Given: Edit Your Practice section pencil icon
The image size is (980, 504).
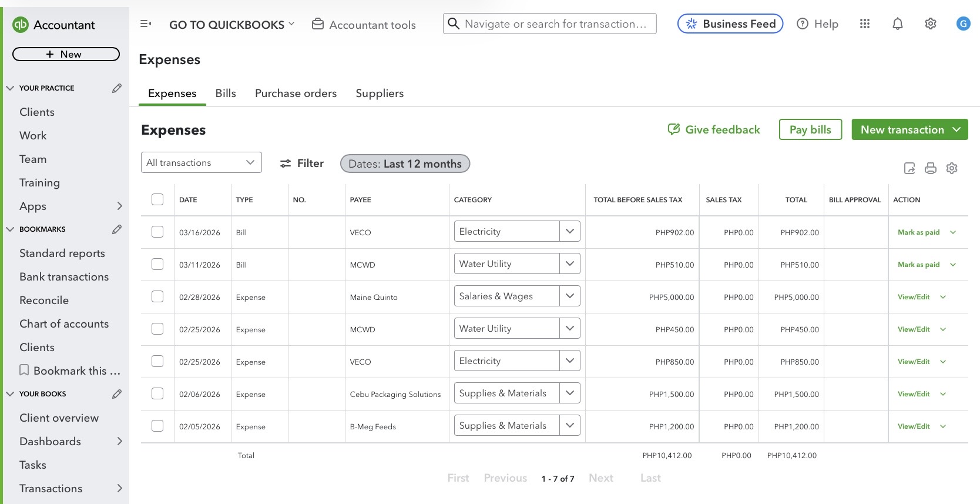Looking at the screenshot, I should (117, 88).
